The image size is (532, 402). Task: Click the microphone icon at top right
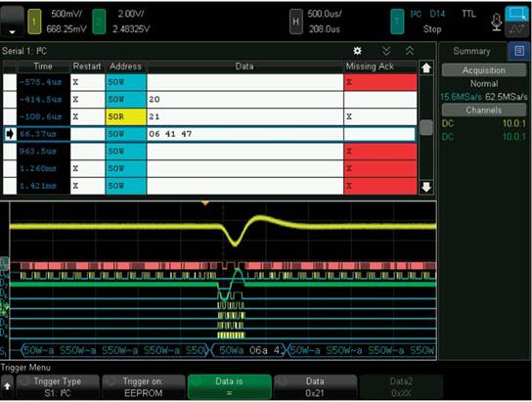point(497,22)
